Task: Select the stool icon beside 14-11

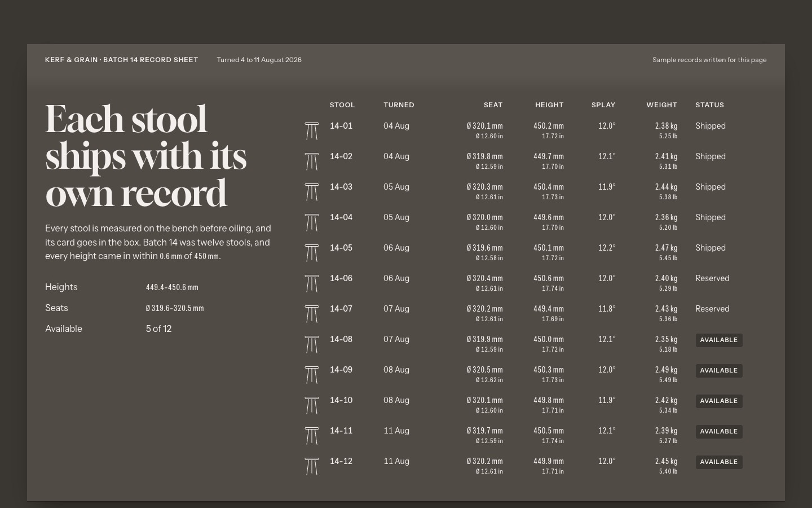Action: coord(312,436)
